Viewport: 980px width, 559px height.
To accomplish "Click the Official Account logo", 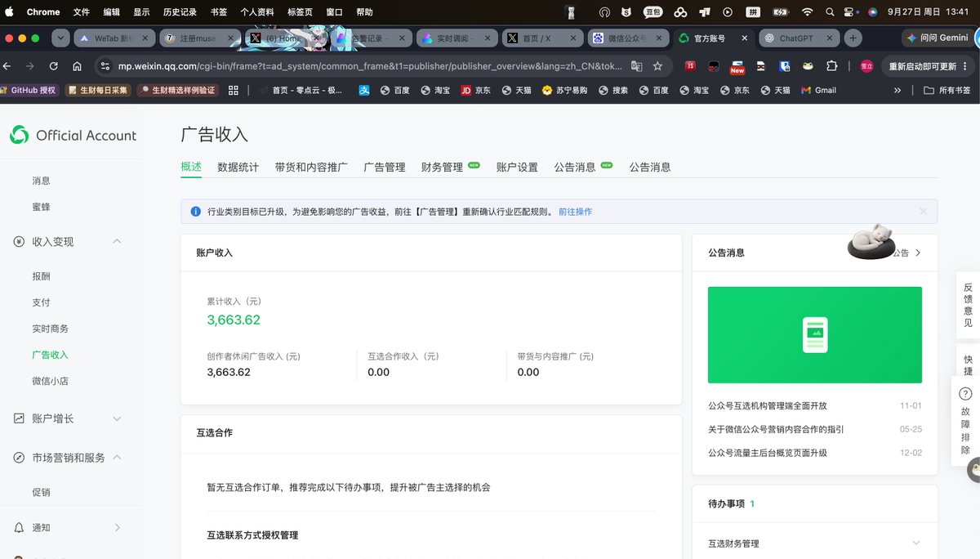I will coord(73,136).
